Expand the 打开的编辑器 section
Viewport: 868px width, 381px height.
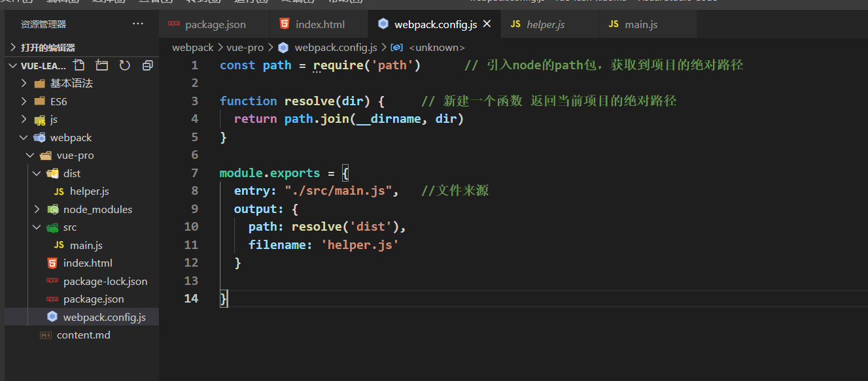[13, 48]
